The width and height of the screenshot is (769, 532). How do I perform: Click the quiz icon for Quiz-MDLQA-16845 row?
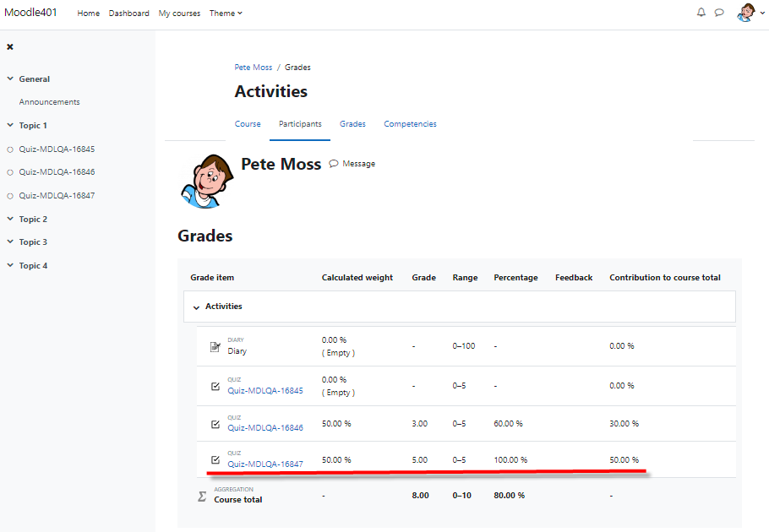215,386
